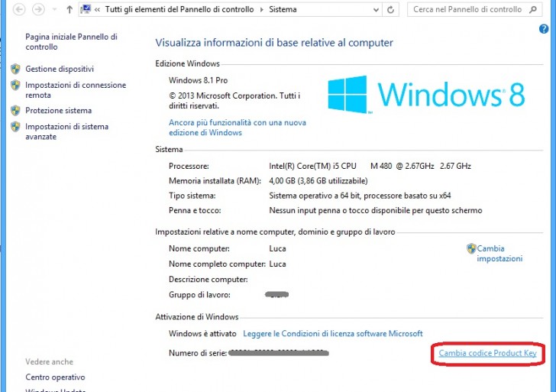
Task: Go up one level with up arrow
Action: (69, 10)
